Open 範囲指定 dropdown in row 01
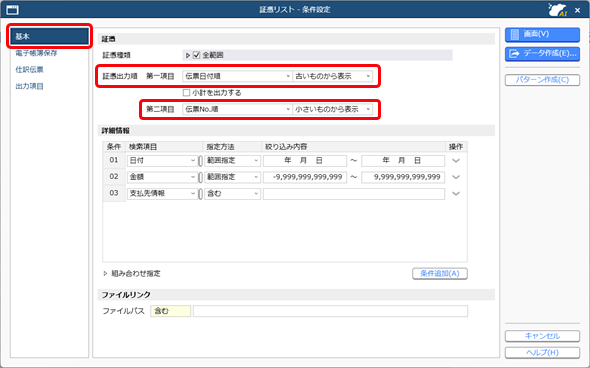Viewport: 590px width, 368px height. [x=233, y=161]
